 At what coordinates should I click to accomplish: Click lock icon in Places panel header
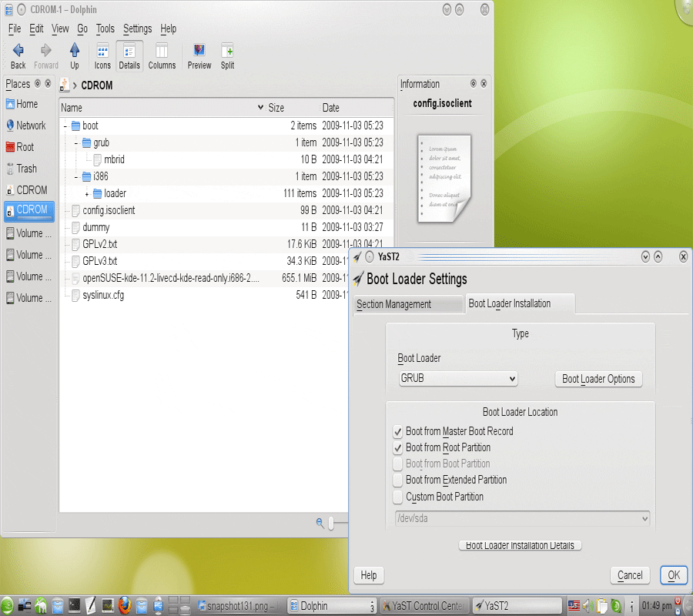coord(38,83)
